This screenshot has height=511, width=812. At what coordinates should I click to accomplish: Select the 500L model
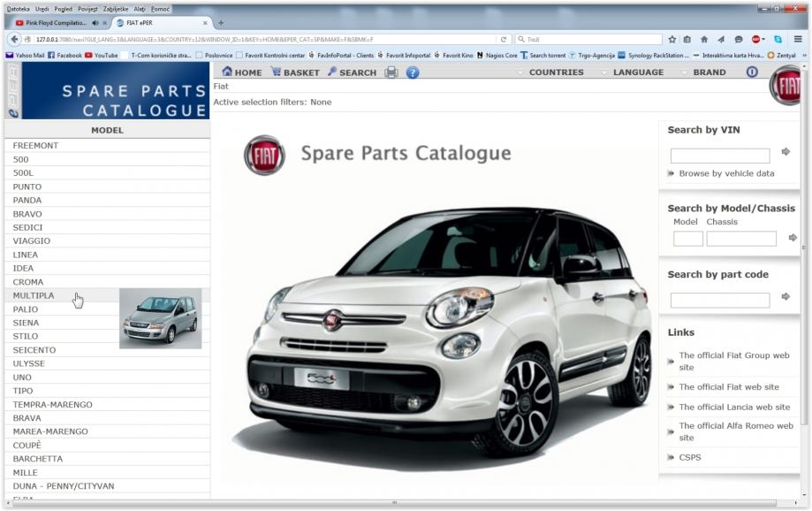[x=107, y=172]
